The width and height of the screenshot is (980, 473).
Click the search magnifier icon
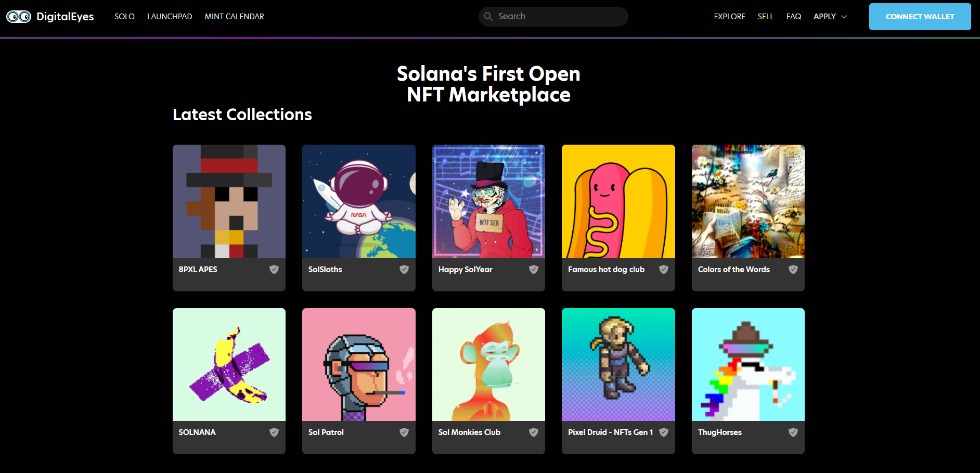click(x=488, y=17)
